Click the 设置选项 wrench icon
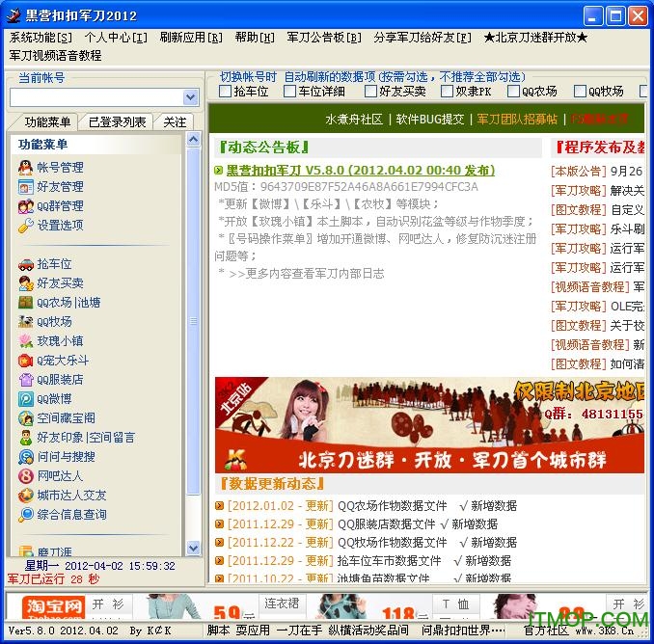This screenshot has width=654, height=644. coord(26,225)
